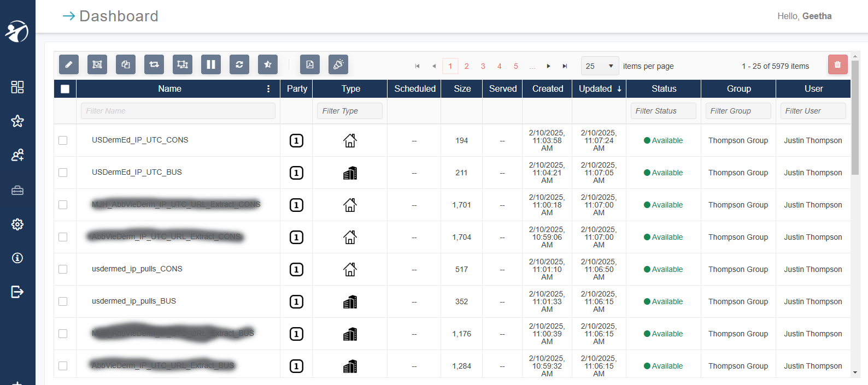
Task: Click the pause button in toolbar
Action: [x=211, y=64]
